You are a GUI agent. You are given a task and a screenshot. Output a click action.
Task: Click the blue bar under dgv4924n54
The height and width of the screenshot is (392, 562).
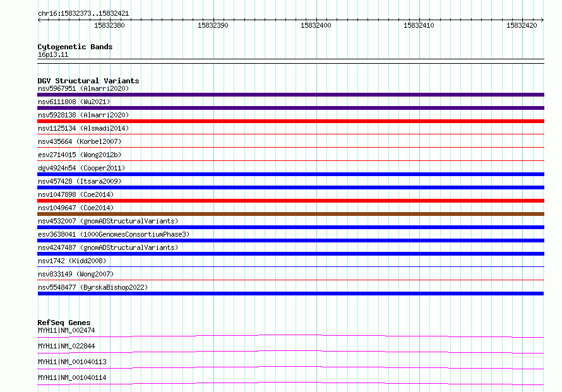290,174
